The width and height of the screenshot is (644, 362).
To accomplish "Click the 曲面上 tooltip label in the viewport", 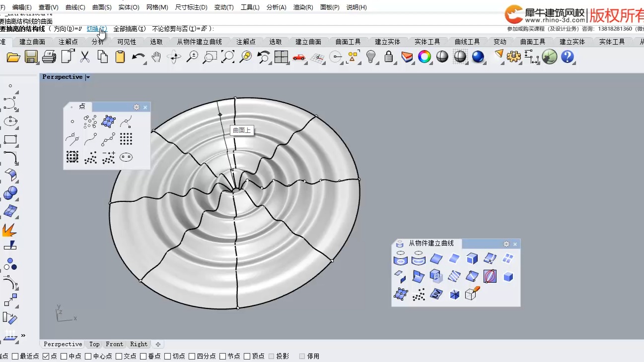I will [241, 130].
